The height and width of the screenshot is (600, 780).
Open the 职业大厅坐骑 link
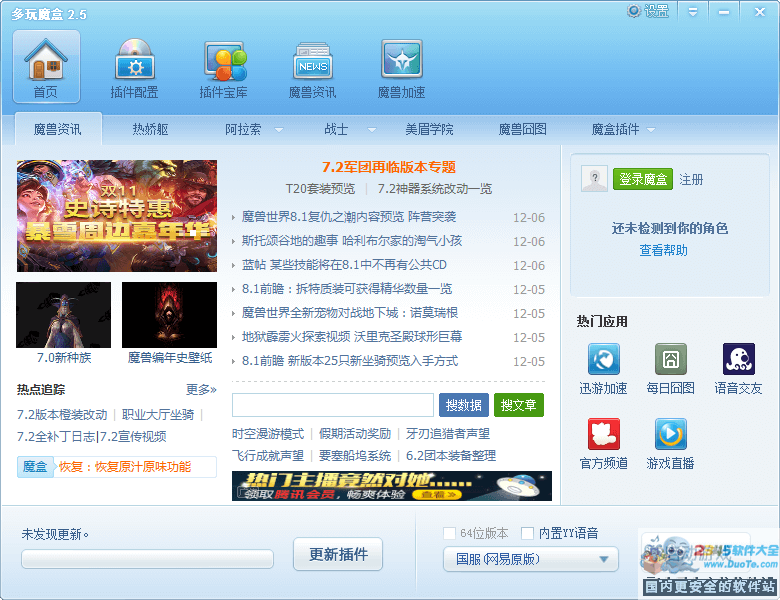point(158,414)
